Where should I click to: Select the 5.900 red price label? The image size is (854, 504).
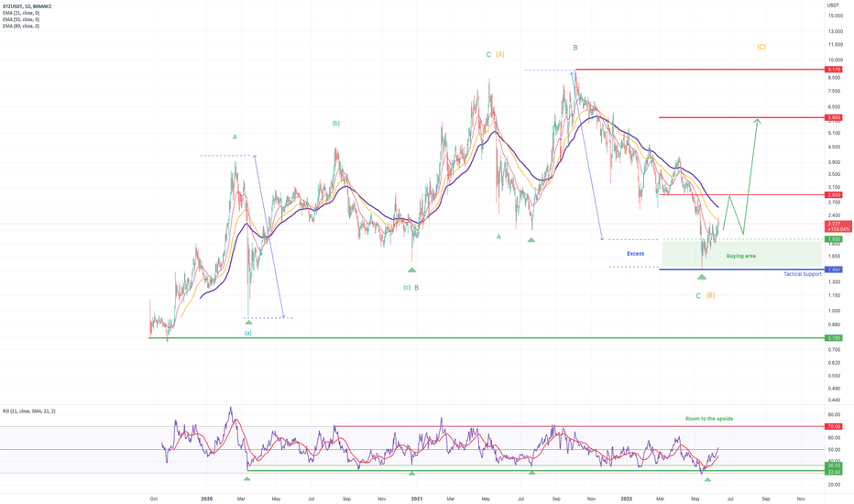(834, 117)
